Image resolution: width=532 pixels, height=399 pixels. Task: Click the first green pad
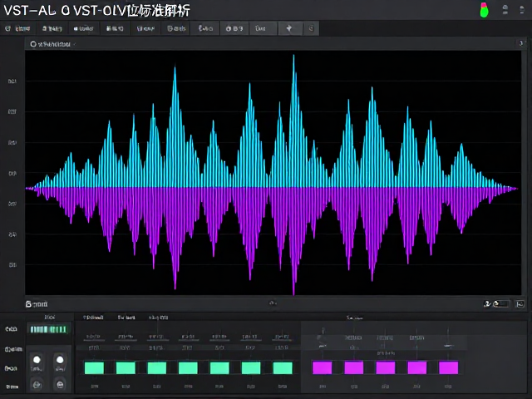(94, 367)
